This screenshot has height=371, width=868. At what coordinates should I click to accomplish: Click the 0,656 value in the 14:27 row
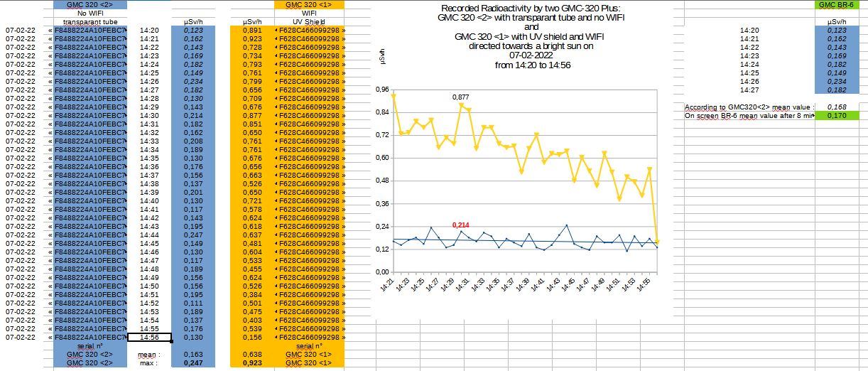254,90
